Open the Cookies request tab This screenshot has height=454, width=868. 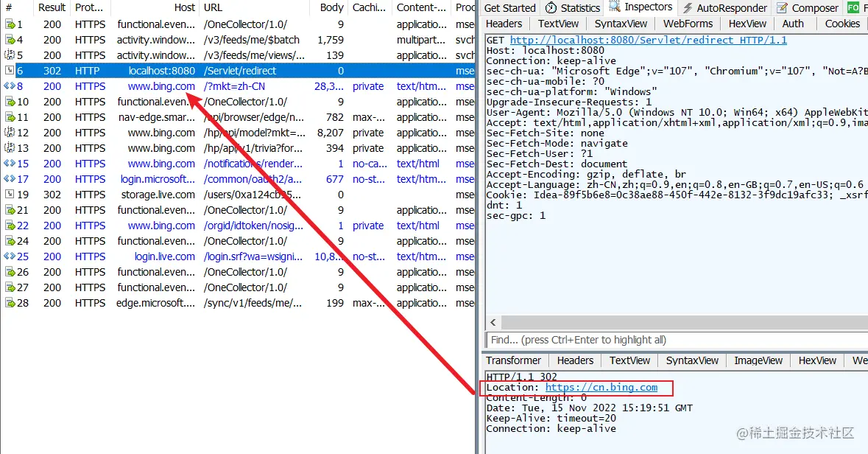pos(842,24)
